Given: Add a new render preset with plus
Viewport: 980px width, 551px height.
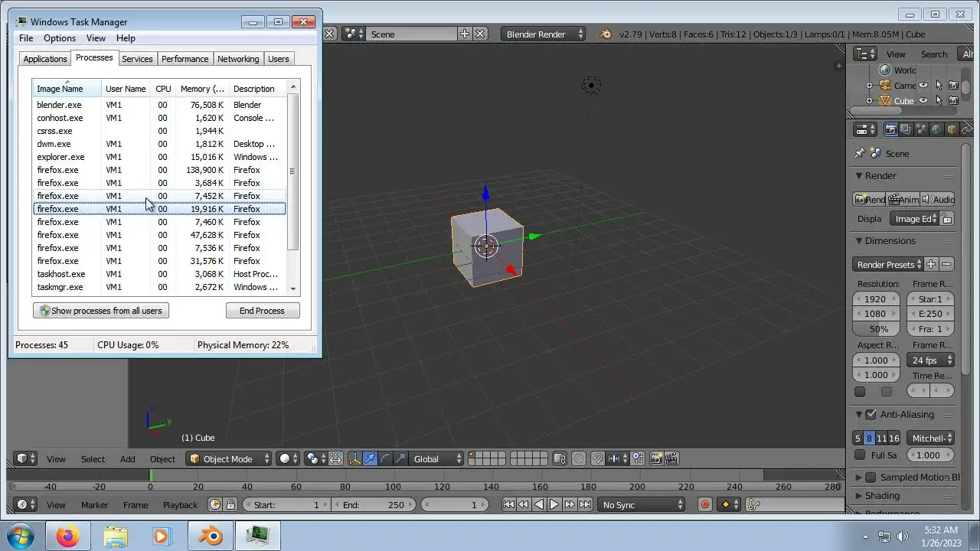Looking at the screenshot, I should coord(931,265).
